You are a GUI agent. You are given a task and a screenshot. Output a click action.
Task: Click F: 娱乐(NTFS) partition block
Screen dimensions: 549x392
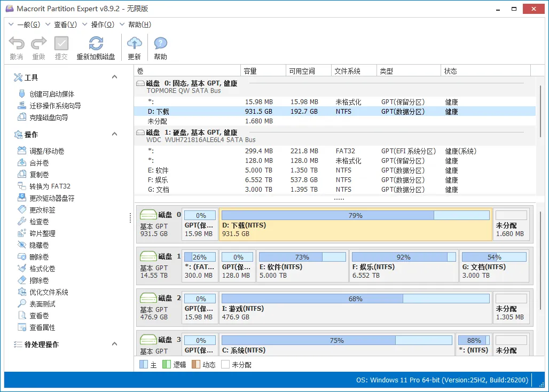(x=404, y=266)
